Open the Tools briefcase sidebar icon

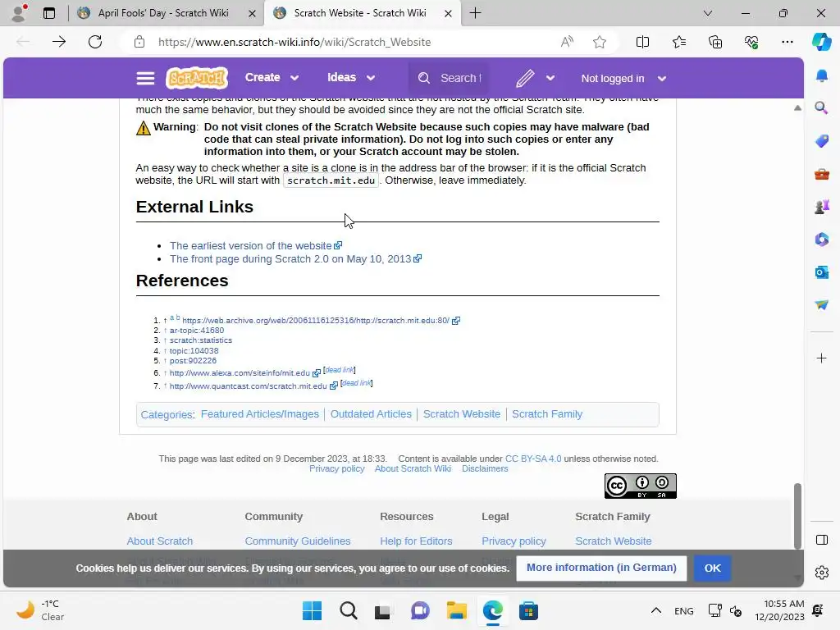click(x=821, y=174)
